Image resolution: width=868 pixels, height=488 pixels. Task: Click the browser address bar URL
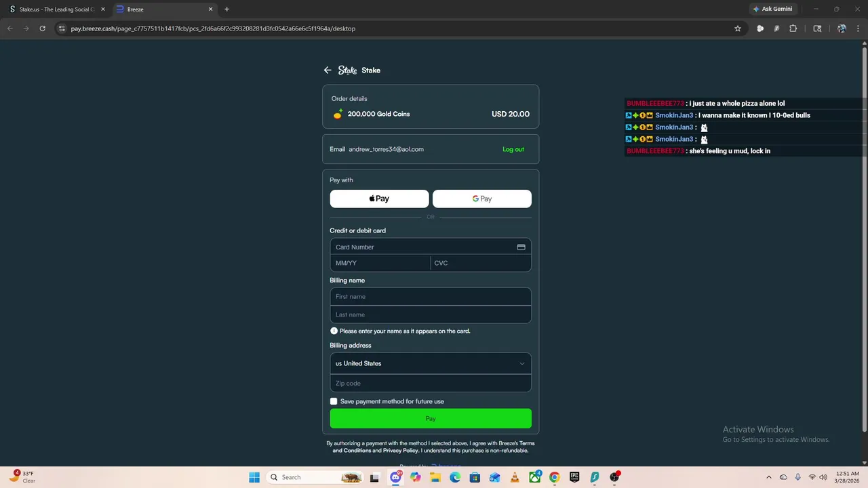coord(213,28)
